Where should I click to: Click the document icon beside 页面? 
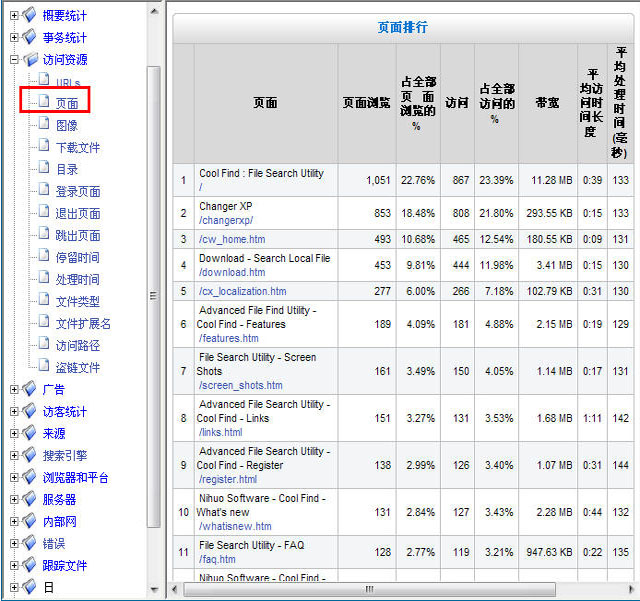pos(44,101)
